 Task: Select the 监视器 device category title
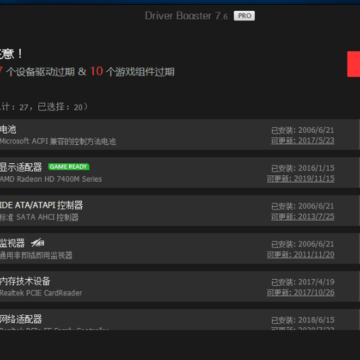(x=12, y=243)
